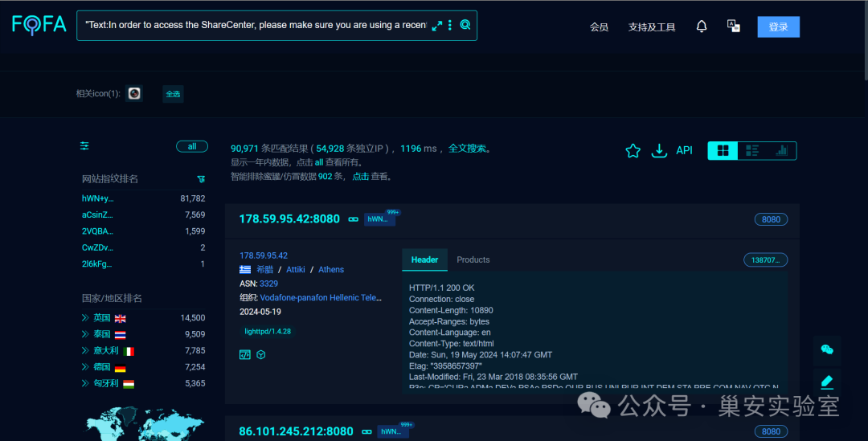Screen dimensions: 868x441
Task: Open the API link
Action: [x=684, y=150]
